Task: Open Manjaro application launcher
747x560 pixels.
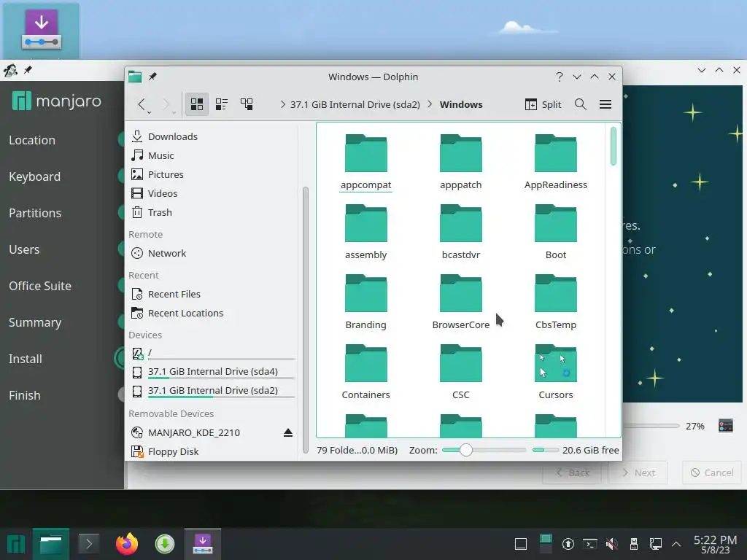Action: tap(16, 544)
